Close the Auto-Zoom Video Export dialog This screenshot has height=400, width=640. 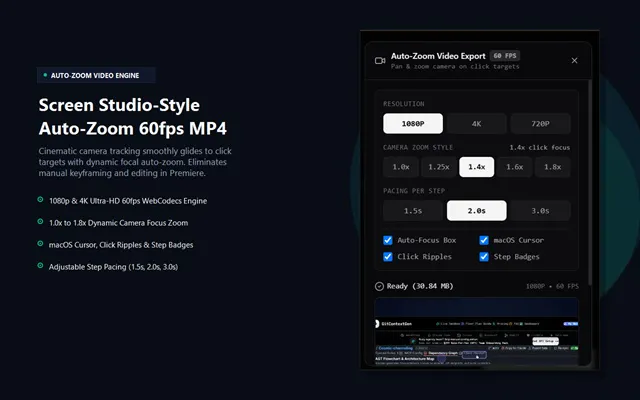click(574, 60)
